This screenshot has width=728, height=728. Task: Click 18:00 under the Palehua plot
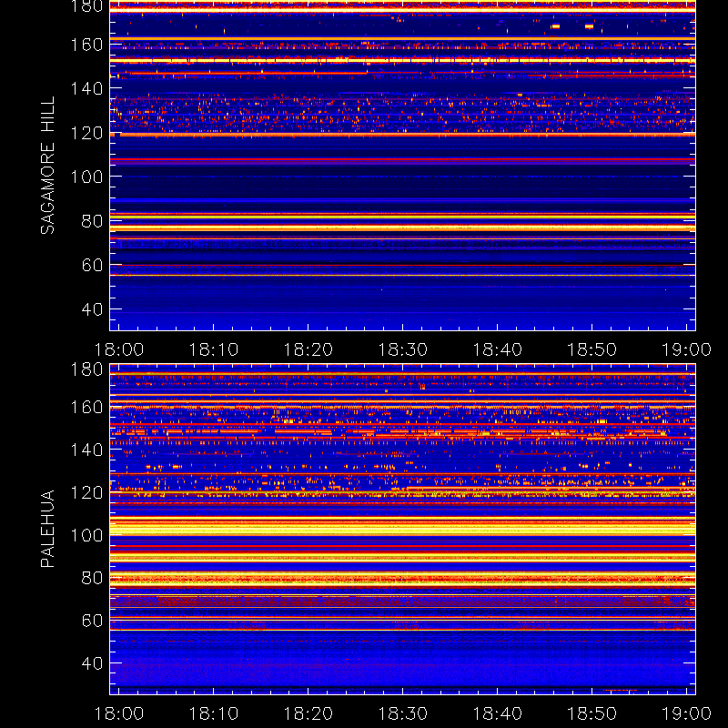[x=119, y=713]
